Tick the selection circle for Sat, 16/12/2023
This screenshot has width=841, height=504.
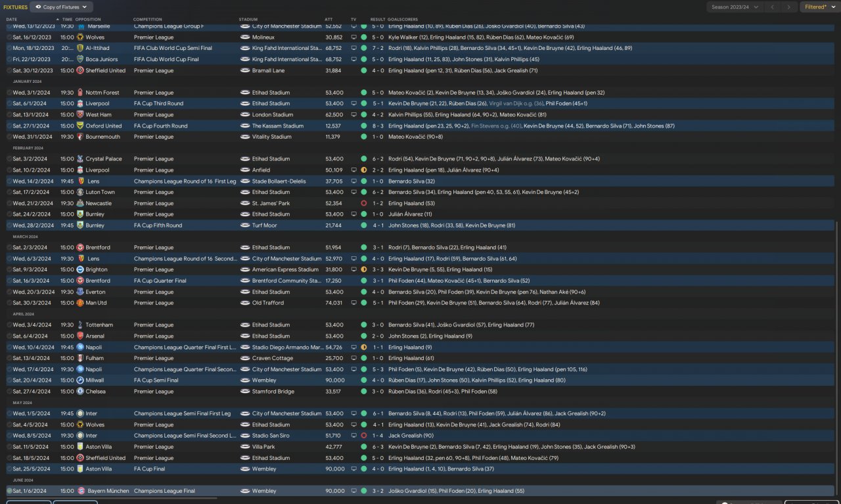9,37
